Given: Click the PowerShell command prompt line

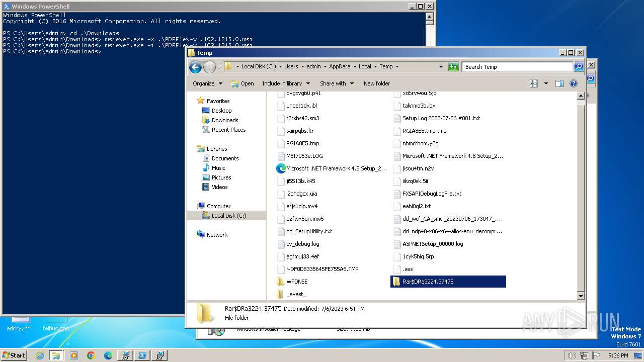Looking at the screenshot, I should tap(53, 51).
